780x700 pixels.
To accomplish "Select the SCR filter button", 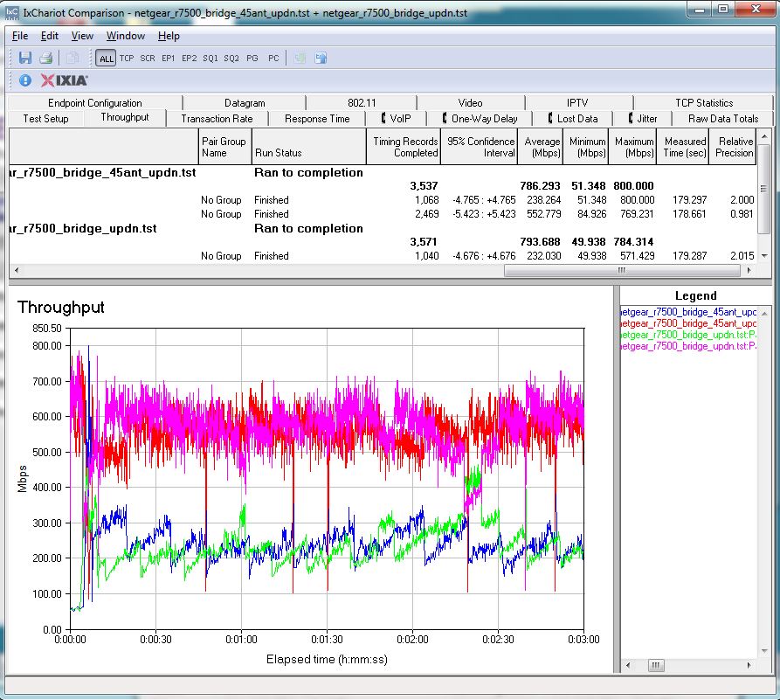I will tap(148, 59).
